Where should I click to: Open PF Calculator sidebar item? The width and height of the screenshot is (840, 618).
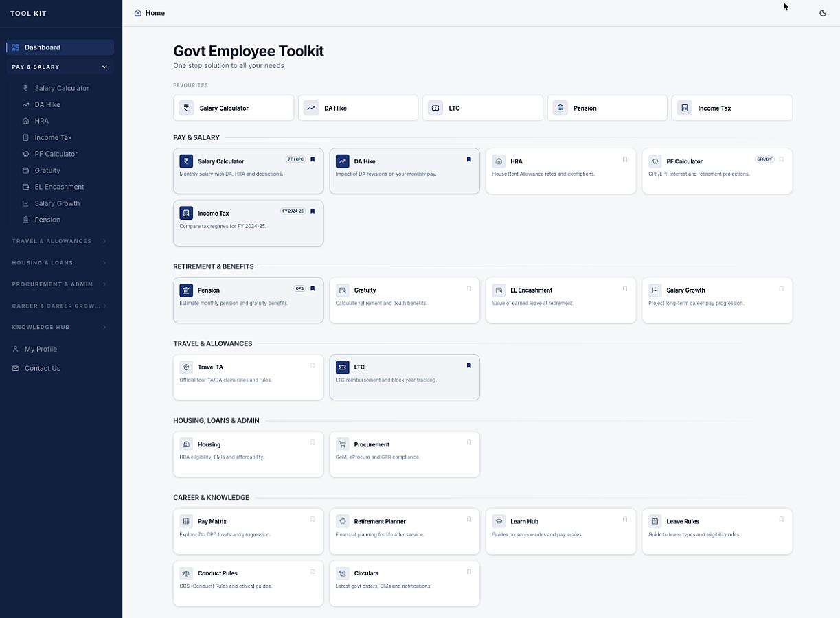tap(56, 154)
